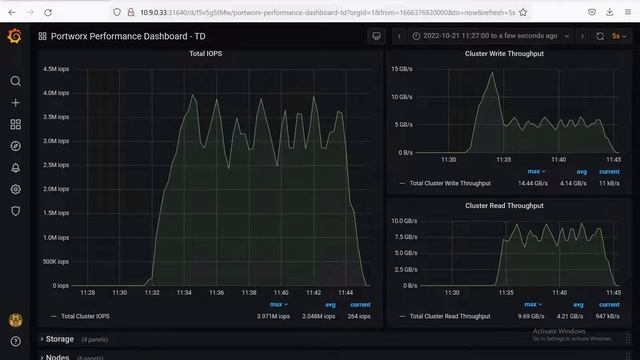Viewport: 640px width, 360px height.
Task: Go back in the browser
Action: click(12, 12)
